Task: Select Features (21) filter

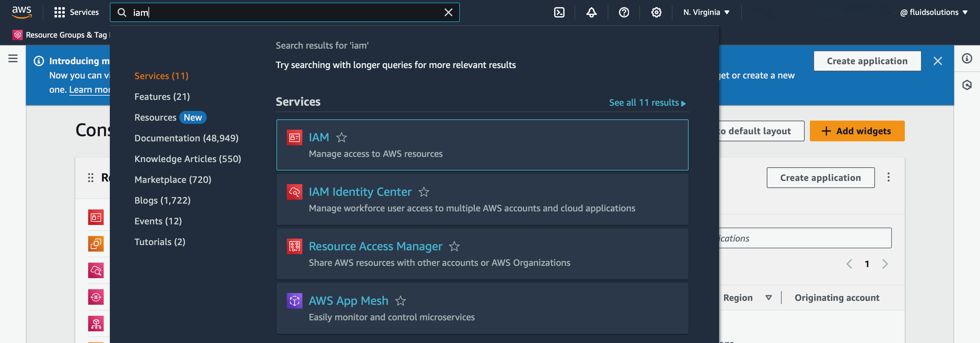Action: 162,97
